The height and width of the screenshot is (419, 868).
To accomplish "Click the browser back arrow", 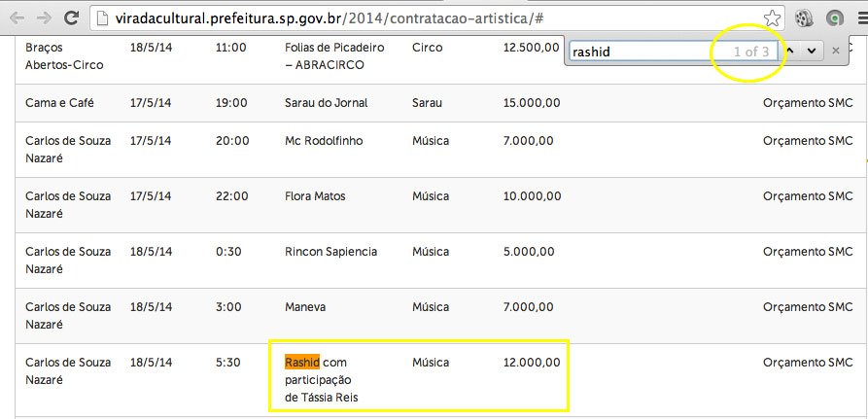I will pos(17,17).
